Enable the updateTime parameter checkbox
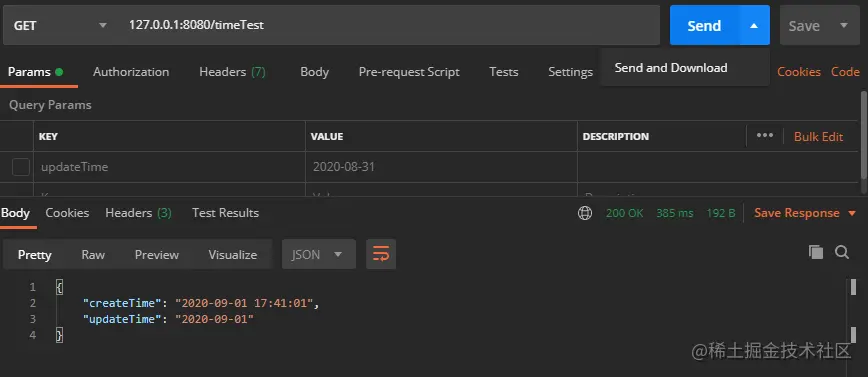The width and height of the screenshot is (868, 377). 21,167
